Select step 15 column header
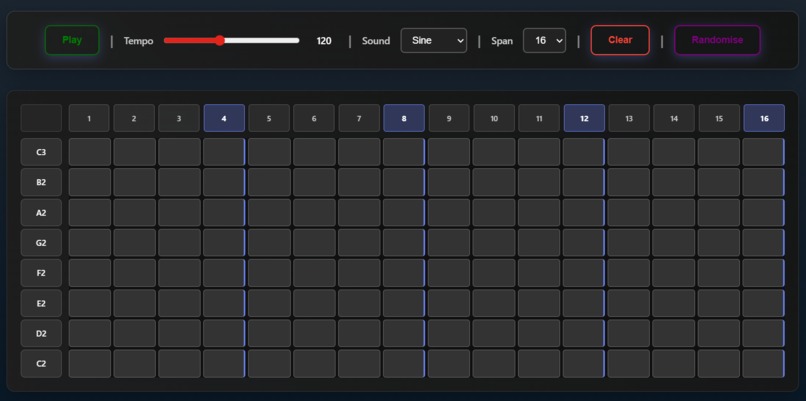The image size is (806, 401). coord(719,118)
